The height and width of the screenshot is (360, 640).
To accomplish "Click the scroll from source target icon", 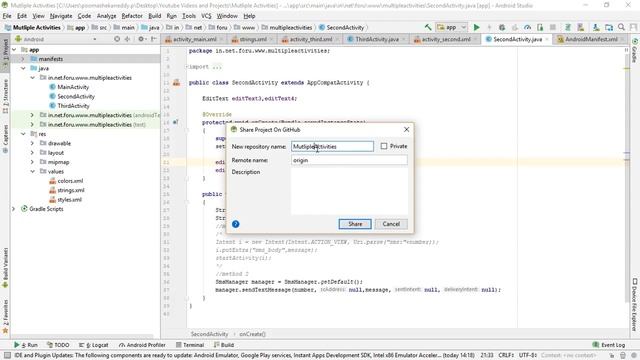I will [117, 39].
